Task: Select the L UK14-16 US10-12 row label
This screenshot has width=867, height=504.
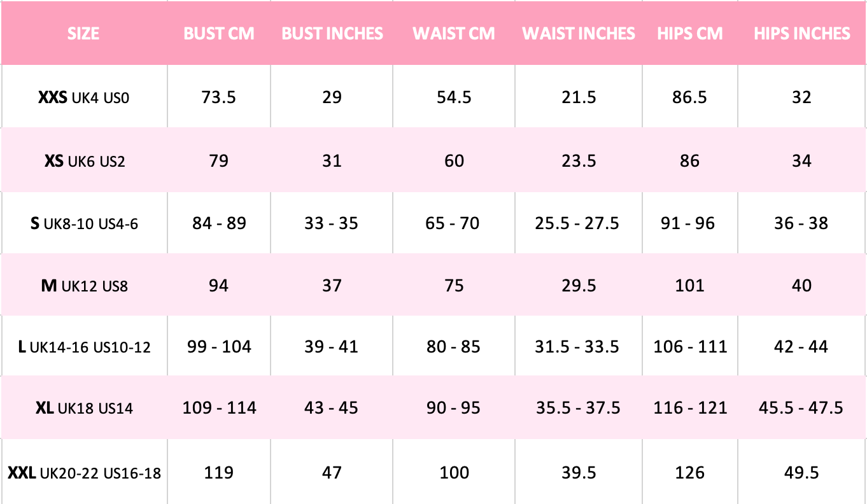Action: click(x=85, y=347)
